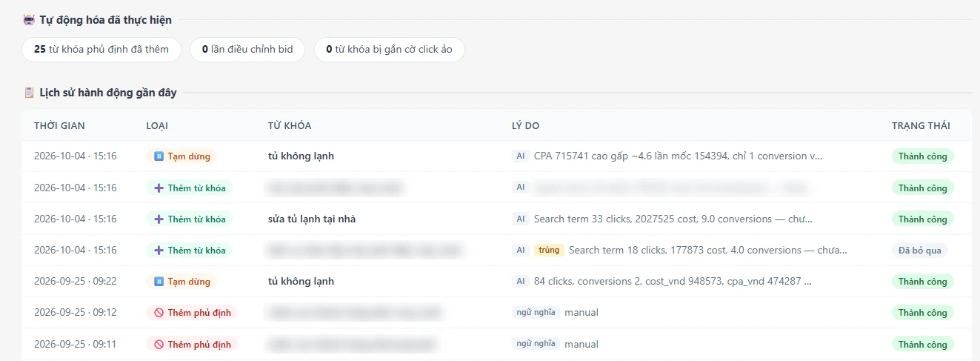Click the timestamp 2026-09-25 · 09:11
Image resolution: width=980 pixels, height=361 pixels.
[76, 344]
